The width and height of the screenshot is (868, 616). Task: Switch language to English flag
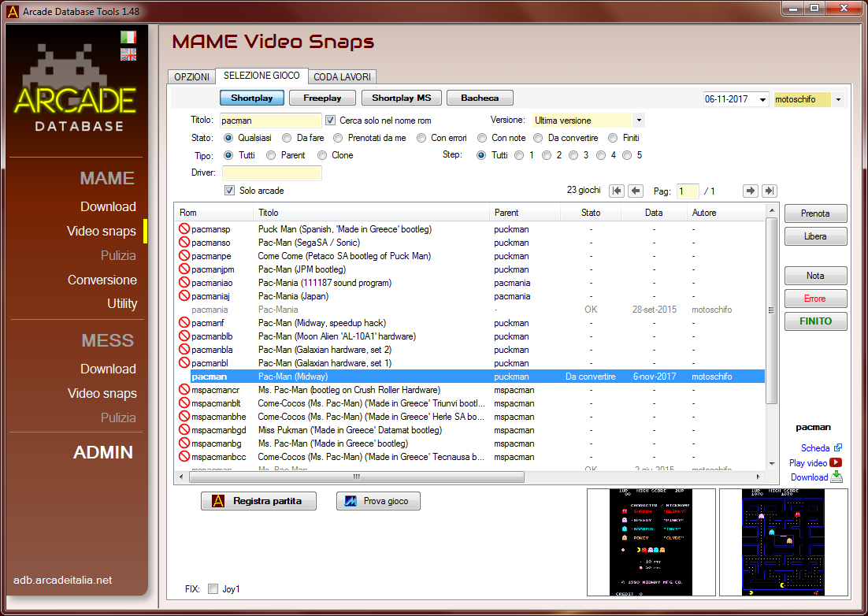[128, 54]
